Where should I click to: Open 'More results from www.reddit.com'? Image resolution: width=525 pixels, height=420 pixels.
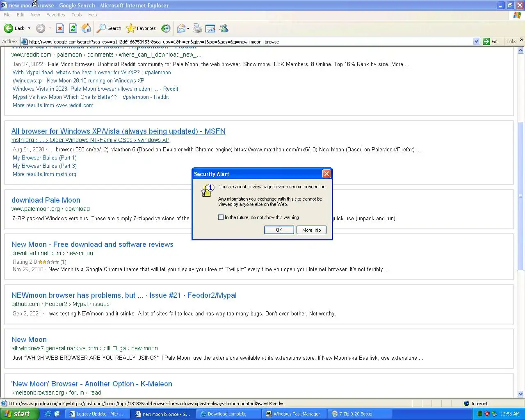(x=53, y=105)
